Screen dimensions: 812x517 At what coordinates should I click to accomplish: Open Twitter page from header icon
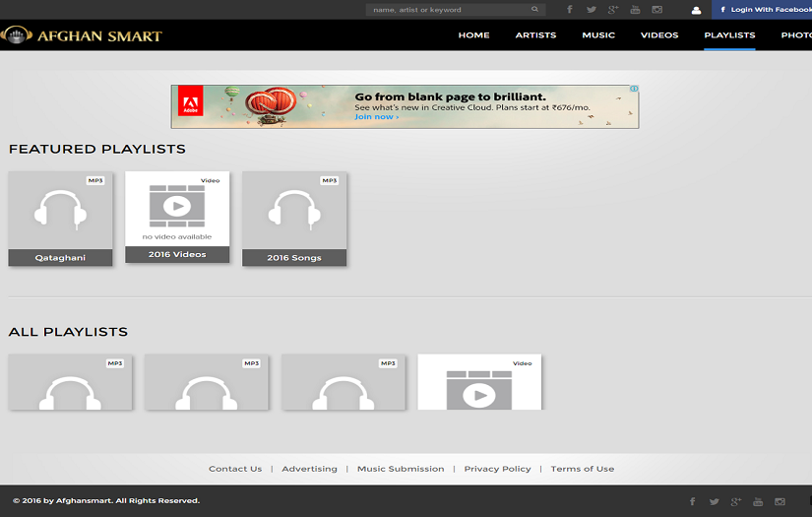[592, 9]
